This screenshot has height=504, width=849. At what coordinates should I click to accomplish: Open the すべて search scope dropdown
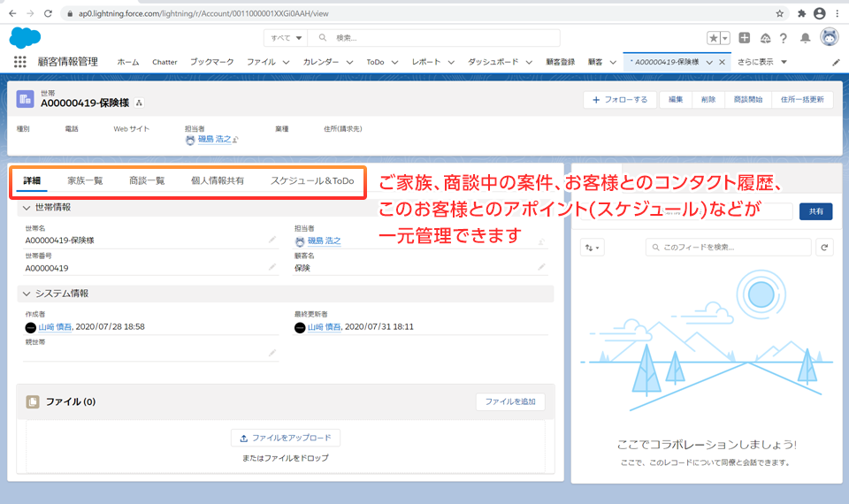pyautogui.click(x=287, y=38)
